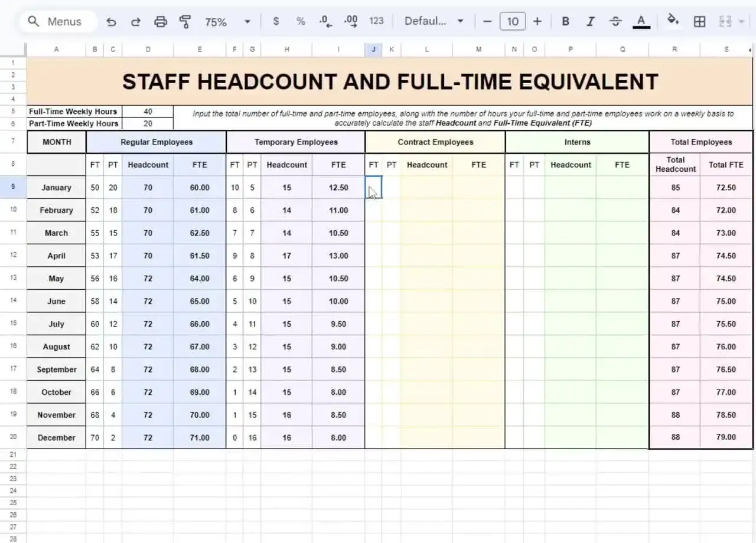Screen dimensions: 756x543
Task: Open the Borders icon menu
Action: click(x=699, y=22)
